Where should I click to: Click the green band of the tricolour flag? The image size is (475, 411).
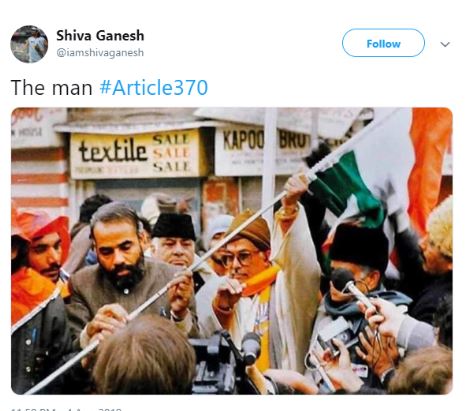(x=347, y=186)
